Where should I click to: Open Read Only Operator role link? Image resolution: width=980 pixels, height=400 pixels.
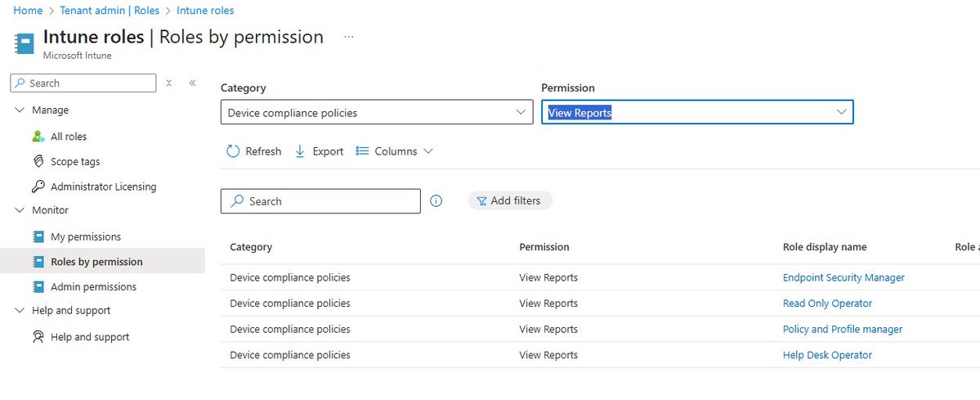pos(827,303)
